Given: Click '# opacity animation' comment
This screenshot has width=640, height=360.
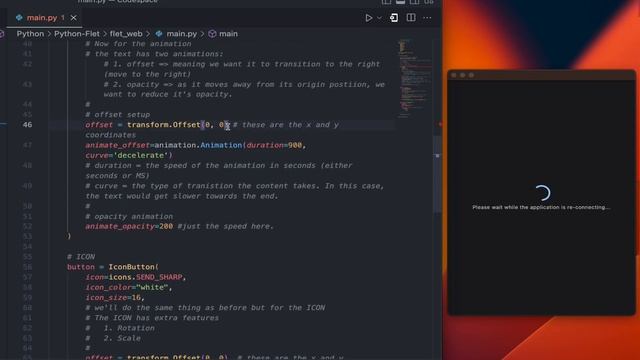Looking at the screenshot, I should 129,216.
